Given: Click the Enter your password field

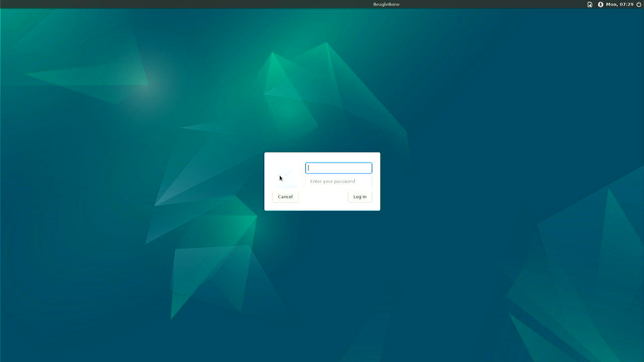Looking at the screenshot, I should (x=338, y=181).
